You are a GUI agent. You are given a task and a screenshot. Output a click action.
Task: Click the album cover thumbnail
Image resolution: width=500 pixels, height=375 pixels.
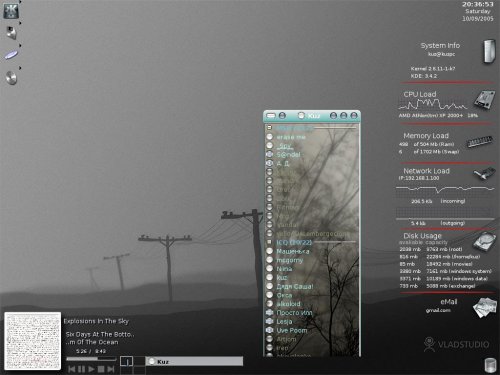(33, 341)
